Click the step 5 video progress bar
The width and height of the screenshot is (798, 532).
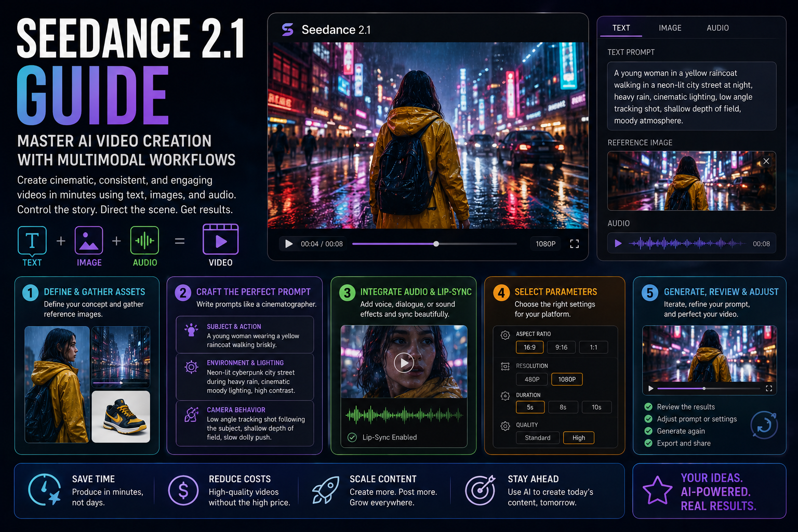709,388
